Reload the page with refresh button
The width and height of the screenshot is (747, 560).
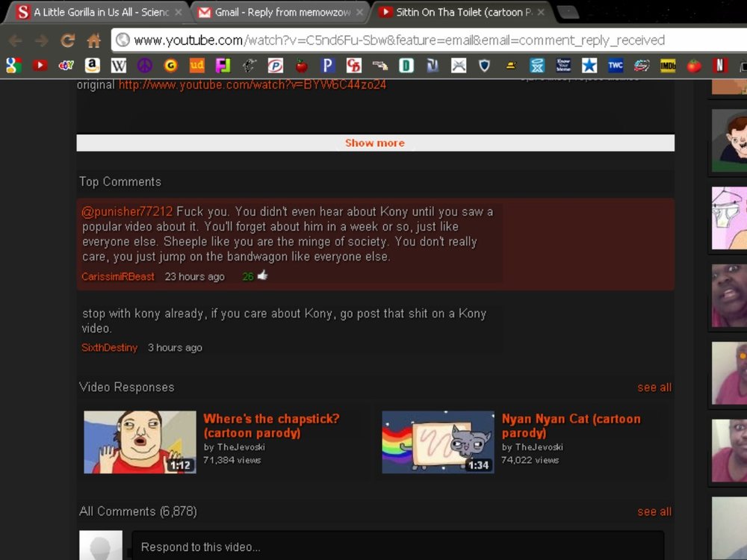coord(68,40)
